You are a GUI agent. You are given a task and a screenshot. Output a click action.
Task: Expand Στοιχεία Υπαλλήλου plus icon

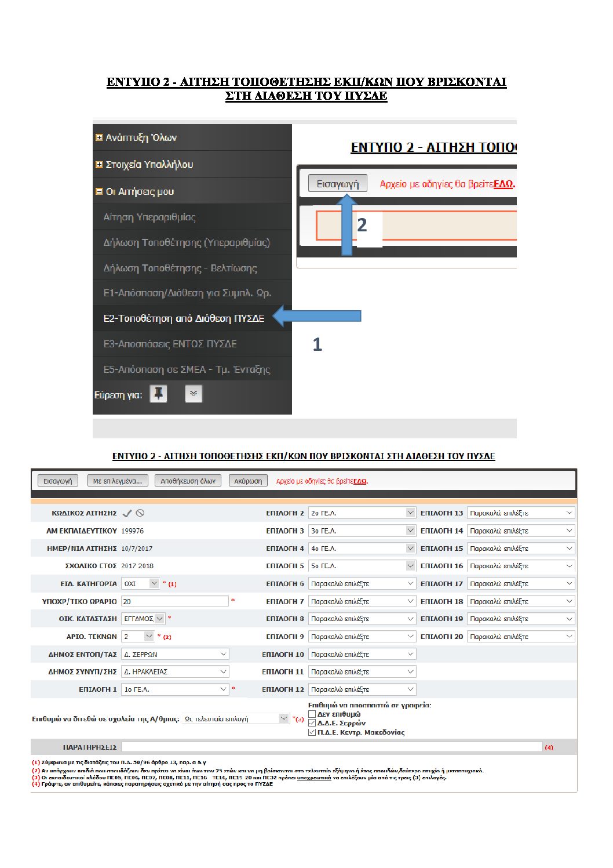pos(99,165)
